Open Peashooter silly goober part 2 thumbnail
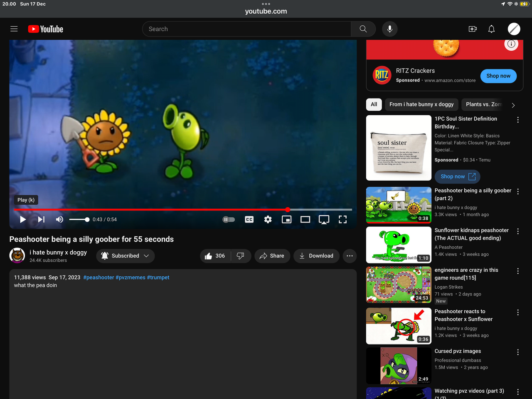 point(399,205)
